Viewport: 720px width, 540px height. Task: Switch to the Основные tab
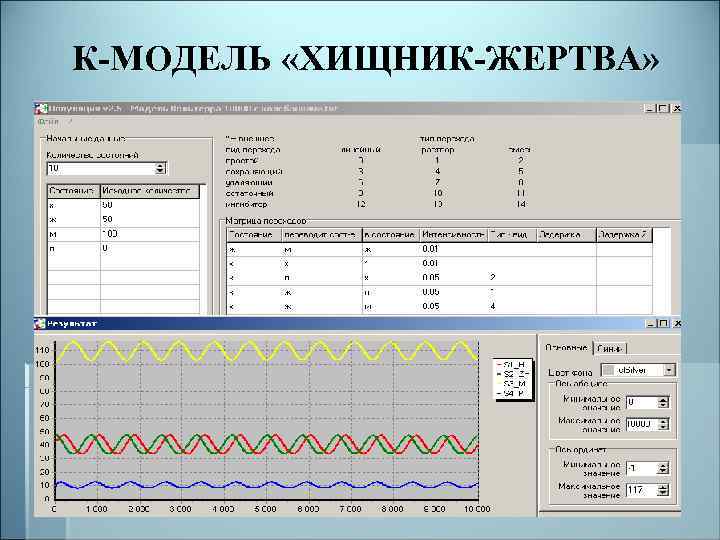(566, 348)
